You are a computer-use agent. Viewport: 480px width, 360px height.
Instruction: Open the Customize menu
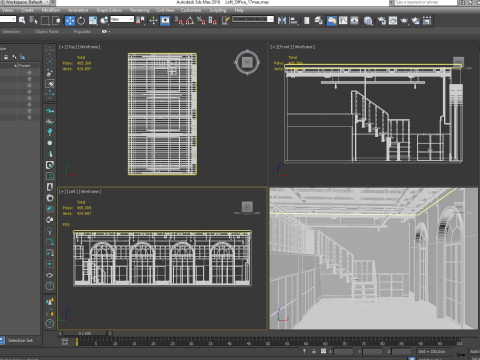[x=191, y=10]
